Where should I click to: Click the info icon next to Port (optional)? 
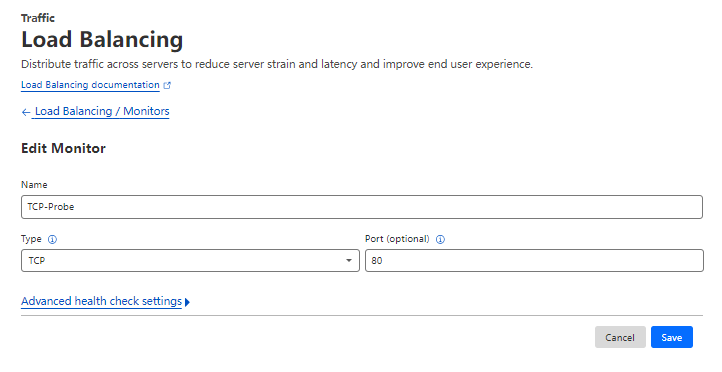[440, 239]
